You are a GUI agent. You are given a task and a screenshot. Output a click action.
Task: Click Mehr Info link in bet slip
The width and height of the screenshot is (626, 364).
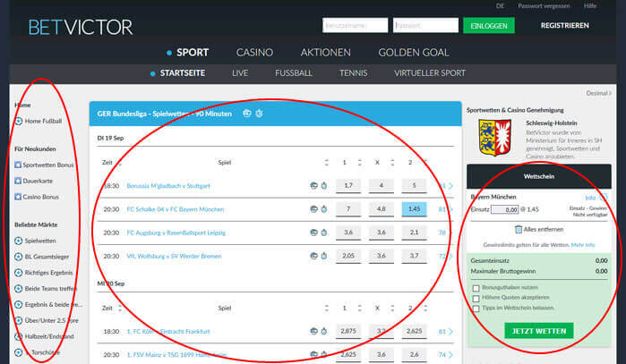pos(583,245)
